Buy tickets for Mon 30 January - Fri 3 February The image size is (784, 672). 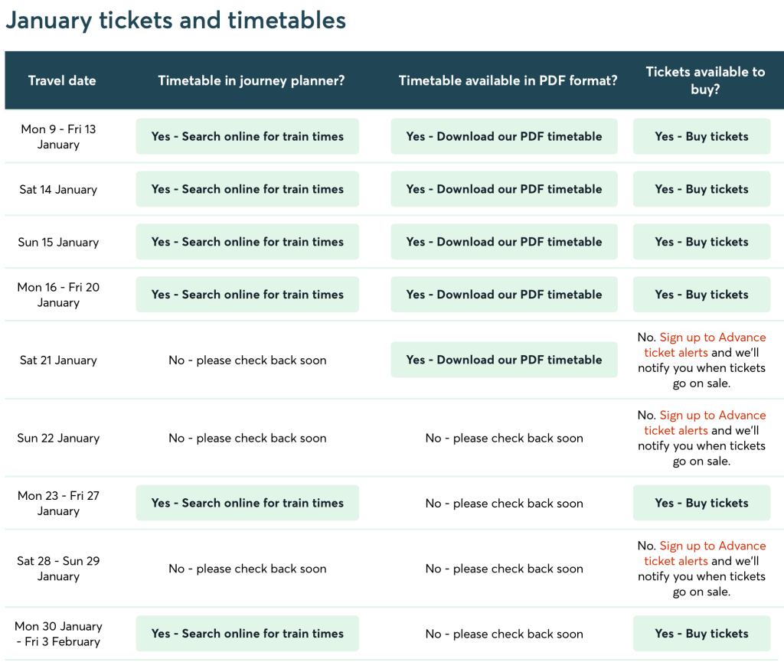(x=701, y=634)
